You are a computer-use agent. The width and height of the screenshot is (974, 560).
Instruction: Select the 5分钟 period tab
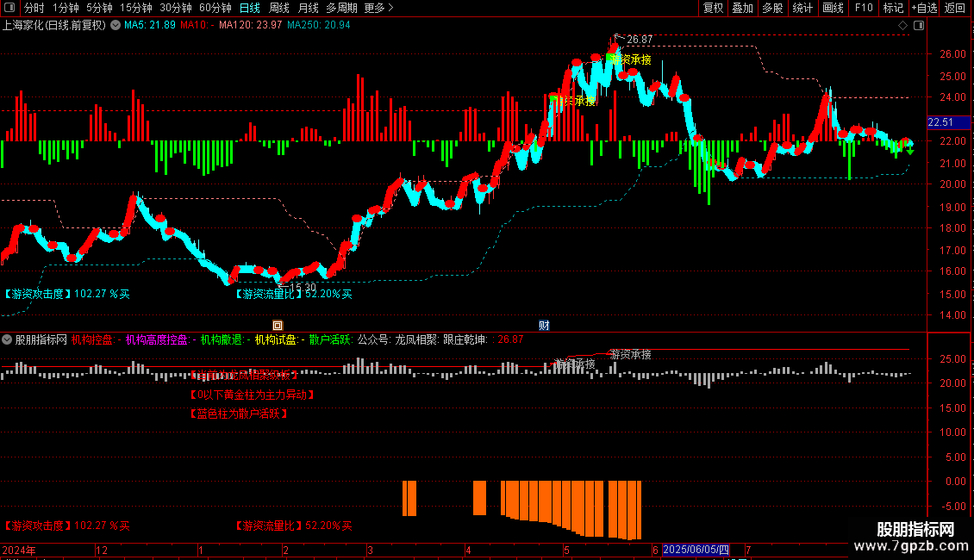[x=99, y=8]
